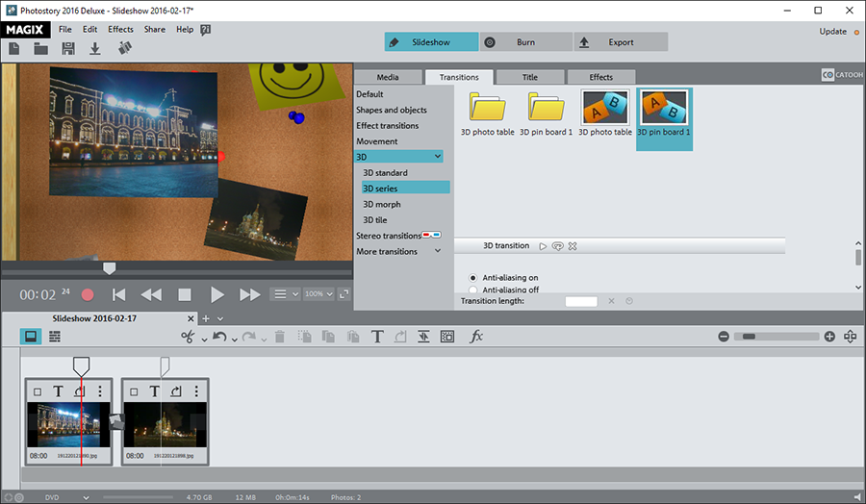Switch to the Title tab

[529, 77]
